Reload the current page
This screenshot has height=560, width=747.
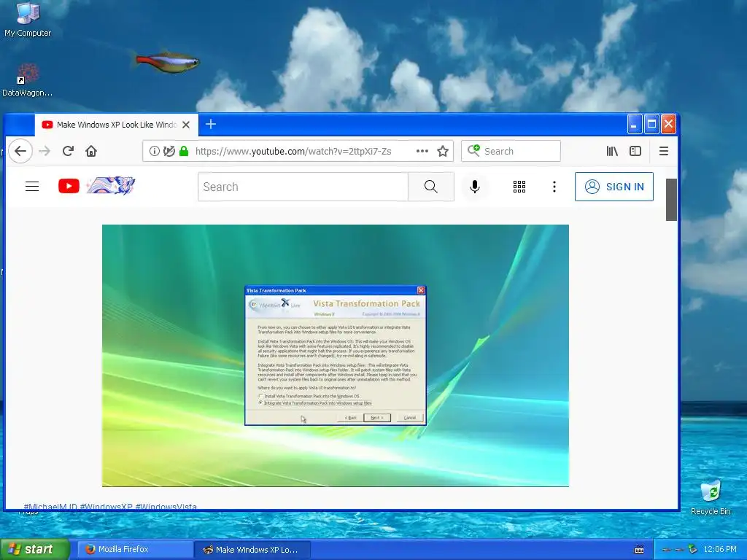(x=68, y=151)
